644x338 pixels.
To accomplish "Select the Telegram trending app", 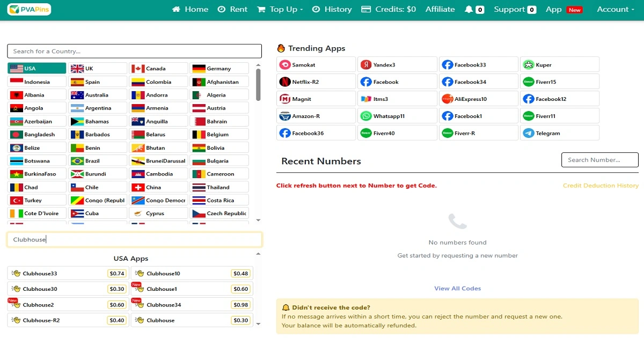I will [x=560, y=133].
